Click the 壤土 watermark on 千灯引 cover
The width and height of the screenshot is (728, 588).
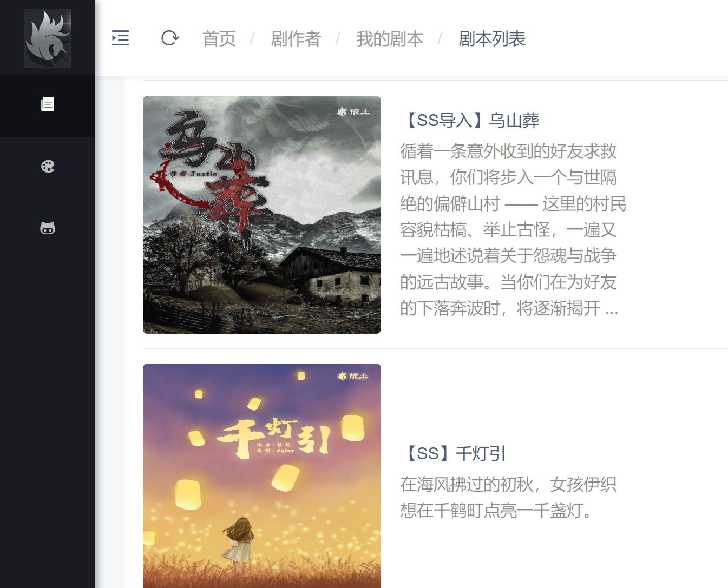pyautogui.click(x=352, y=375)
